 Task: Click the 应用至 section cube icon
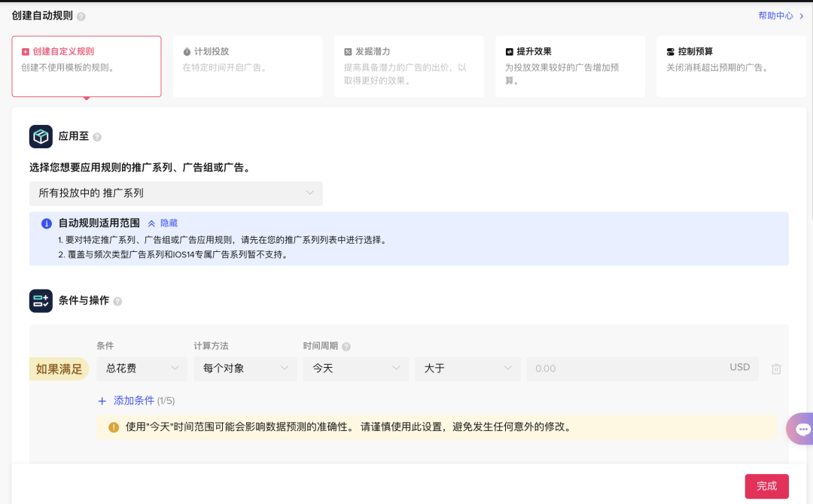pos(41,136)
